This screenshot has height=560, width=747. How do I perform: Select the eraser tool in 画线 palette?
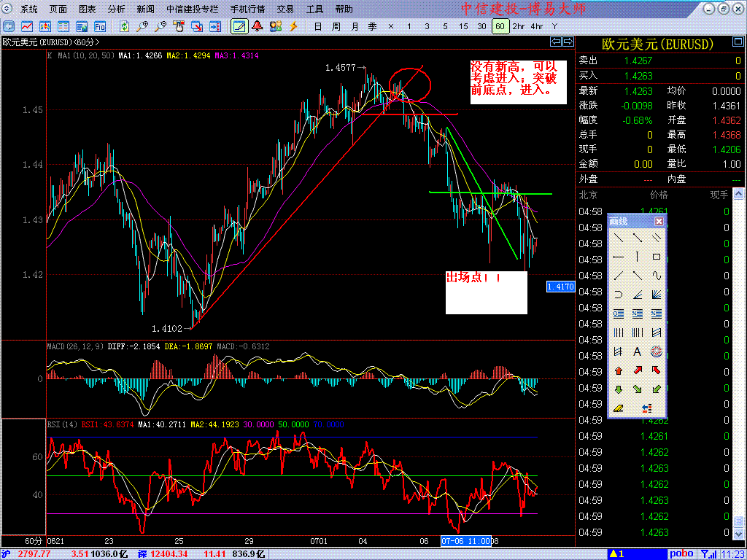coord(619,408)
